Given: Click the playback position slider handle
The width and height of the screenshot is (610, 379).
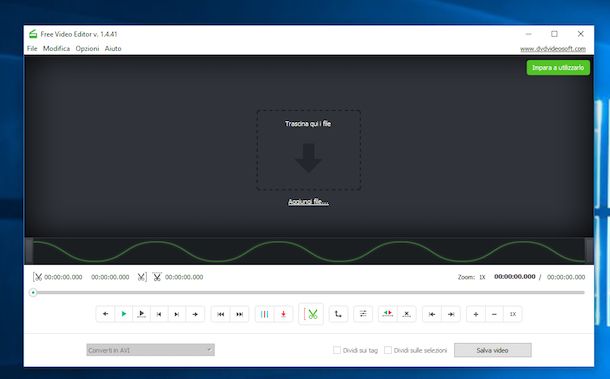Looking at the screenshot, I should tap(33, 292).
